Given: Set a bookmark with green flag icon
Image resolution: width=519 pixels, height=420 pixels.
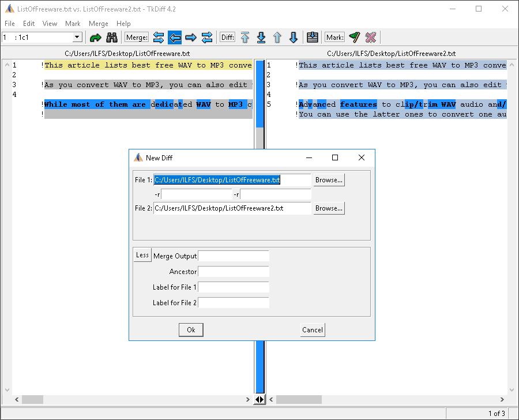Looking at the screenshot, I should point(355,37).
